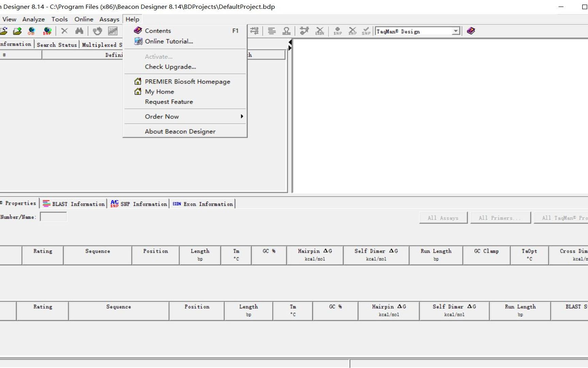Click the delete EXON toolbar icon
The width and height of the screenshot is (588, 368).
pyautogui.click(x=320, y=31)
